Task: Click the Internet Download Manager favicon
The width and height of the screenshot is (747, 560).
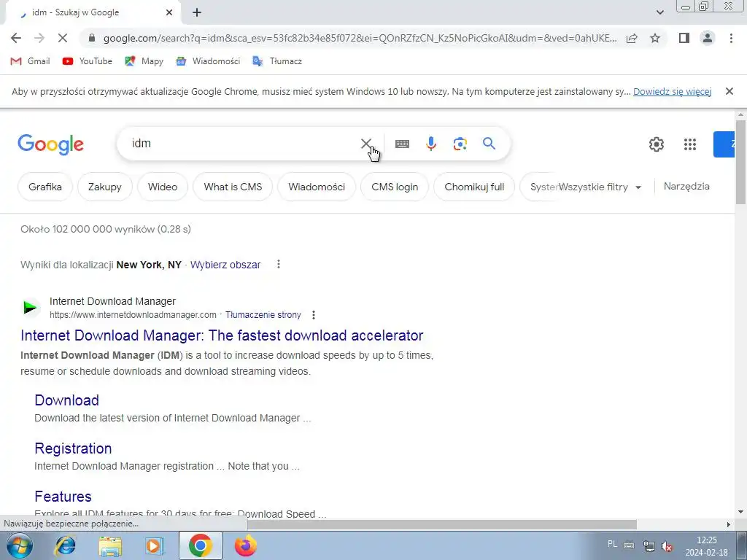Action: 31,308
